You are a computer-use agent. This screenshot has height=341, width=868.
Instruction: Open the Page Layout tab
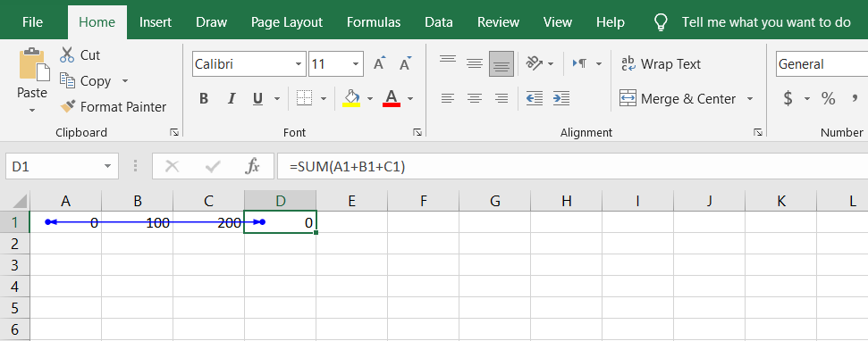(287, 22)
